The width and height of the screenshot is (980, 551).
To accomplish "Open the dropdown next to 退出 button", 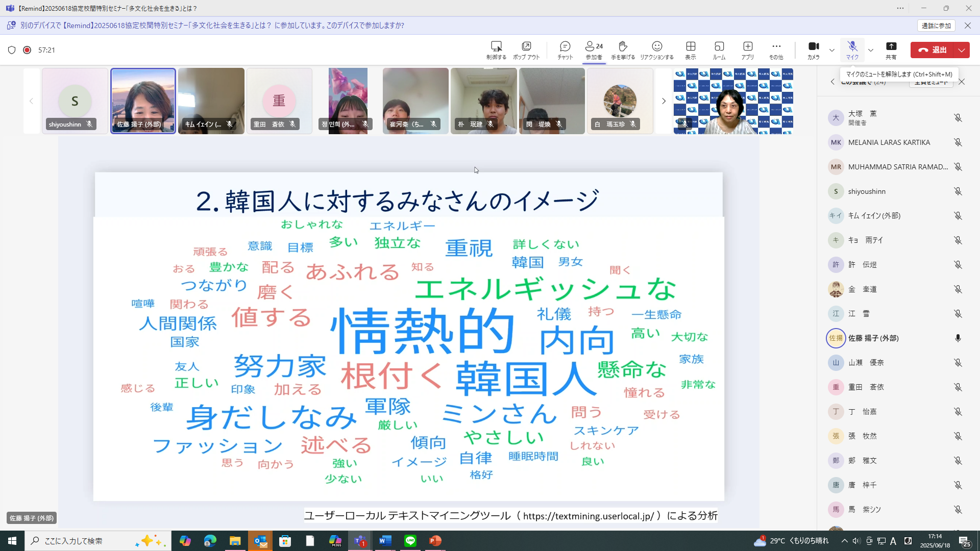I will pos(962,50).
